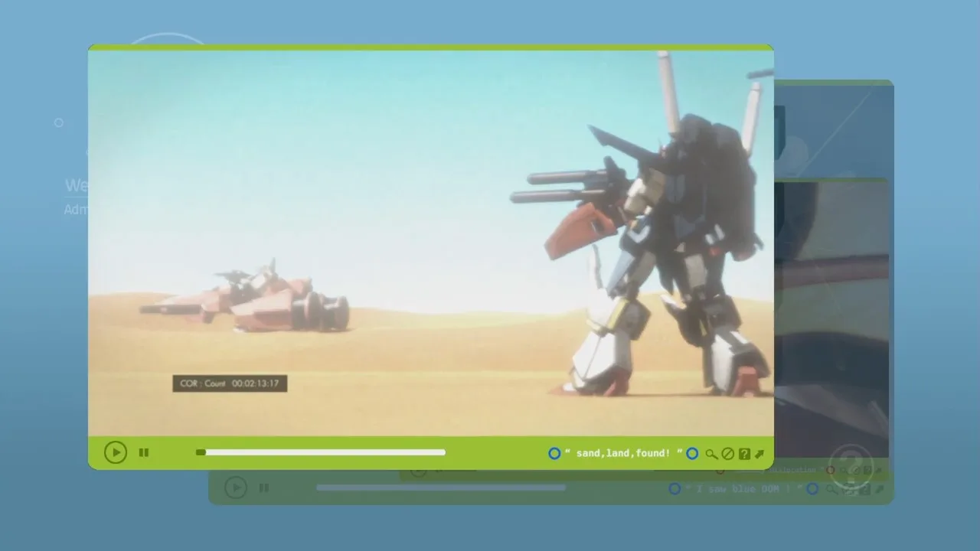Pause the video in the front player

(x=144, y=452)
